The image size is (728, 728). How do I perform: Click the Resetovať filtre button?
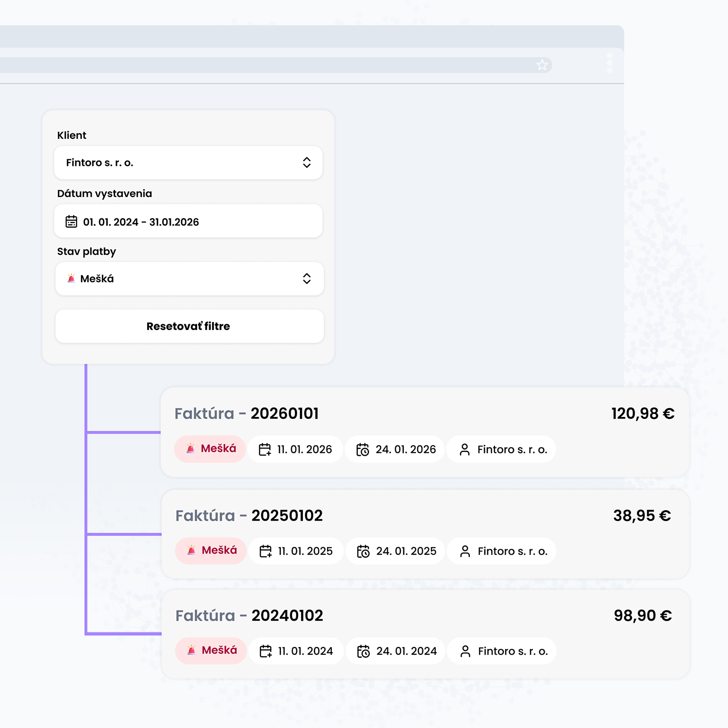189,326
